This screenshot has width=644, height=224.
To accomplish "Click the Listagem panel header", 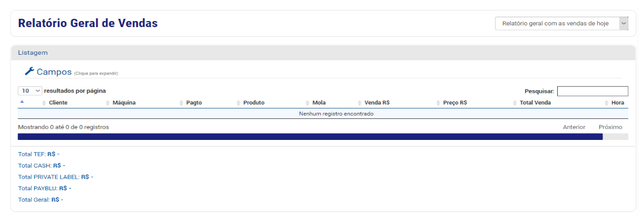I will tap(323, 53).
